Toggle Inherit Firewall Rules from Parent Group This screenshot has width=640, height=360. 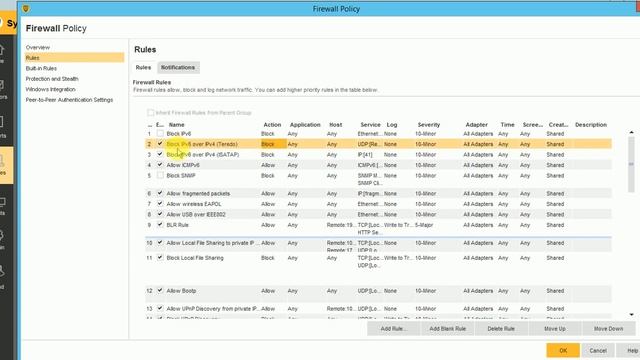pyautogui.click(x=151, y=113)
